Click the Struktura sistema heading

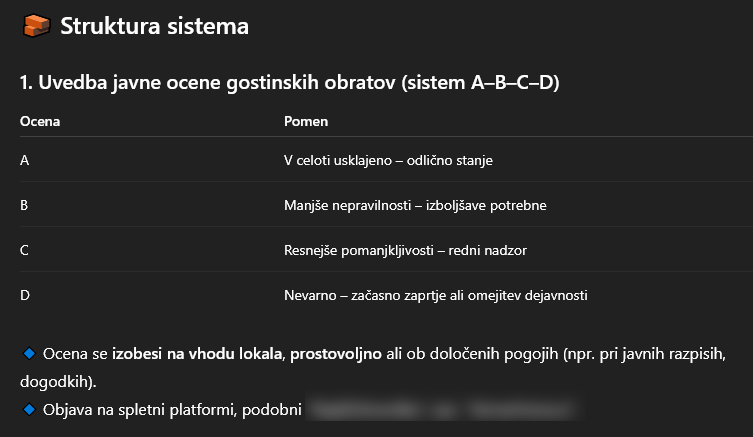click(x=154, y=26)
